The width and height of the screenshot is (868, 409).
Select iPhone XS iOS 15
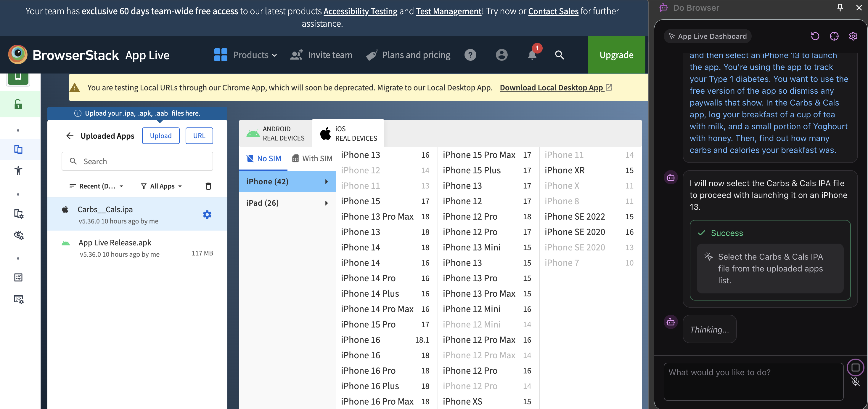(x=487, y=401)
